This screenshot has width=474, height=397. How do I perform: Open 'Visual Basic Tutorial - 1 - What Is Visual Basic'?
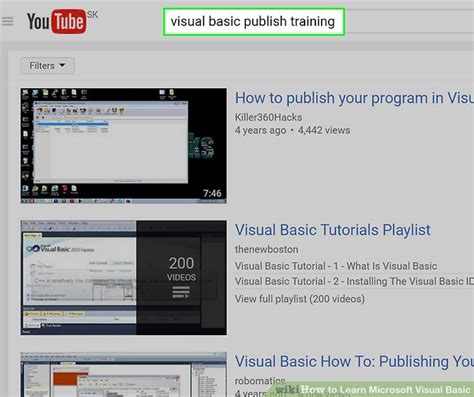336,266
